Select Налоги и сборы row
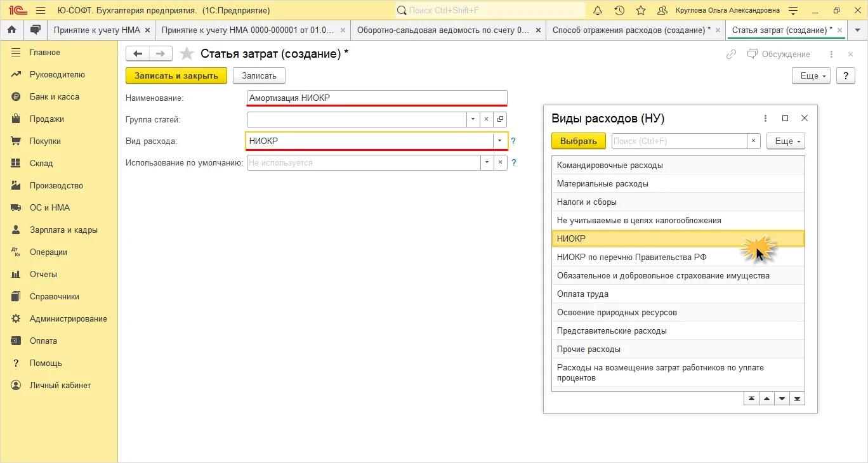This screenshot has width=868, height=463. tap(678, 202)
